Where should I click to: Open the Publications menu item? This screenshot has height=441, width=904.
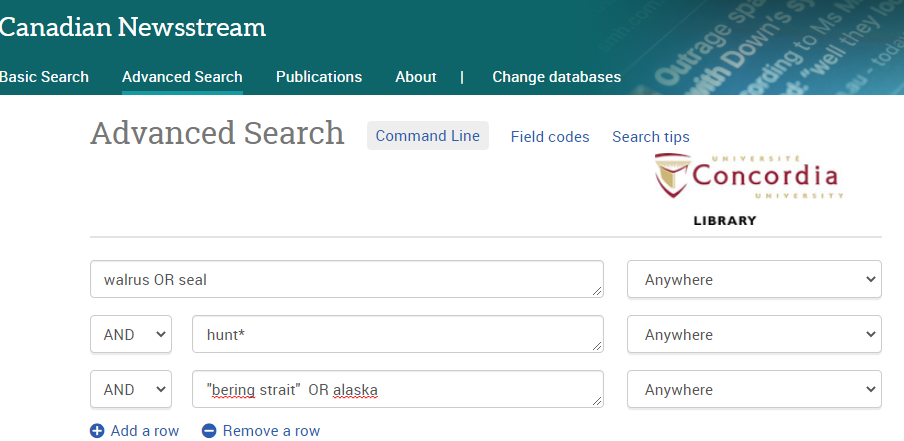[319, 77]
